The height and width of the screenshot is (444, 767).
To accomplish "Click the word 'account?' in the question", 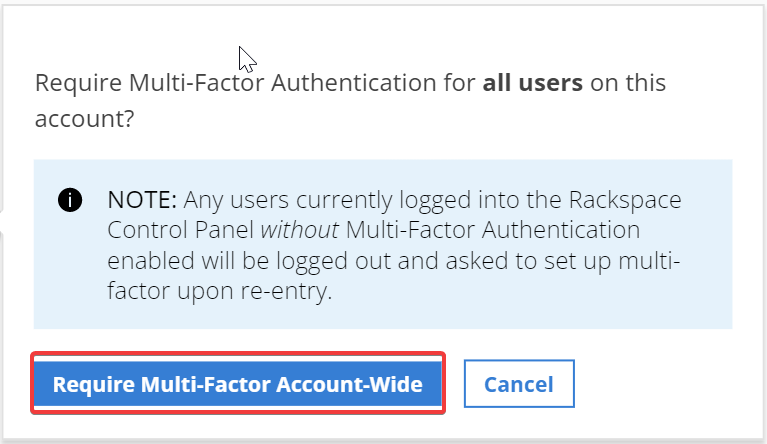I will 85,119.
